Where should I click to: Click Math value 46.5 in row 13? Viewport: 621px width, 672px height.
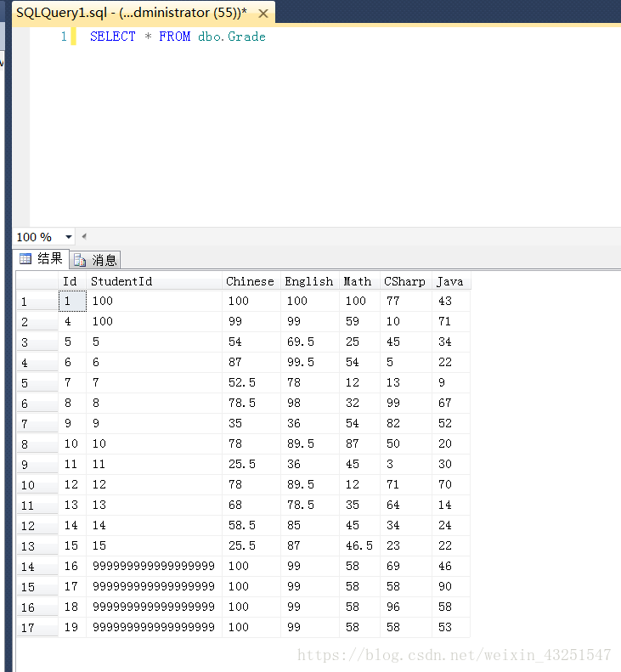[x=360, y=545]
